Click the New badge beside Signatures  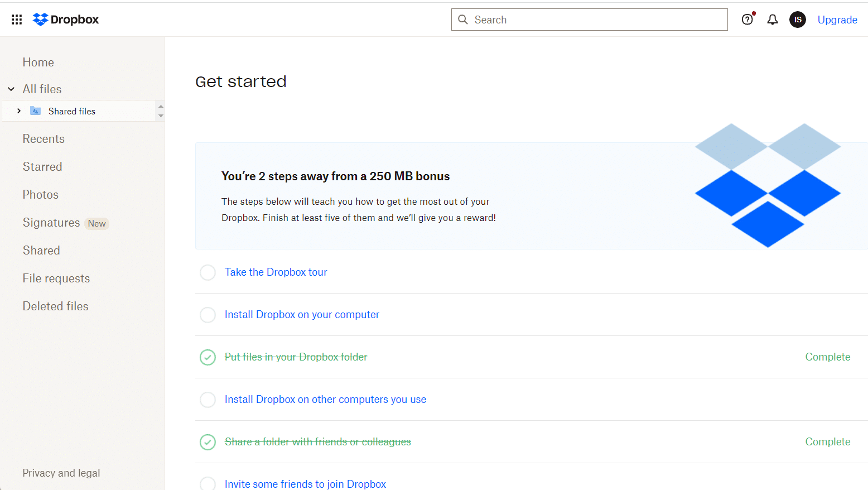click(97, 223)
